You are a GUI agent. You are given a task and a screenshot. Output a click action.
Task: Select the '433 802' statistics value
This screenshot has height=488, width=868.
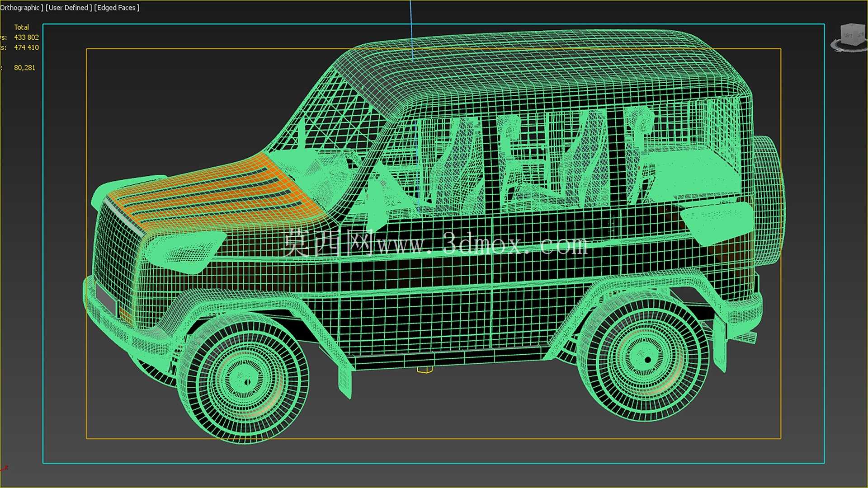[x=26, y=38]
